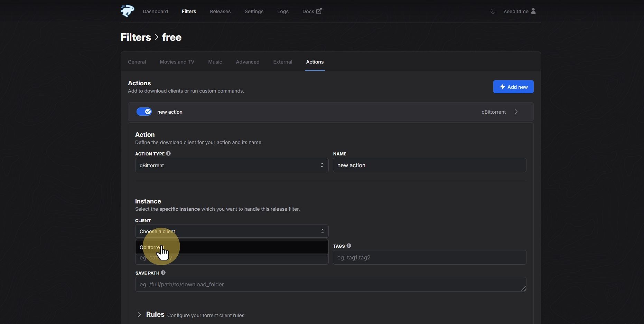Collapse the new action row chevron
644x324 pixels.
(x=516, y=112)
